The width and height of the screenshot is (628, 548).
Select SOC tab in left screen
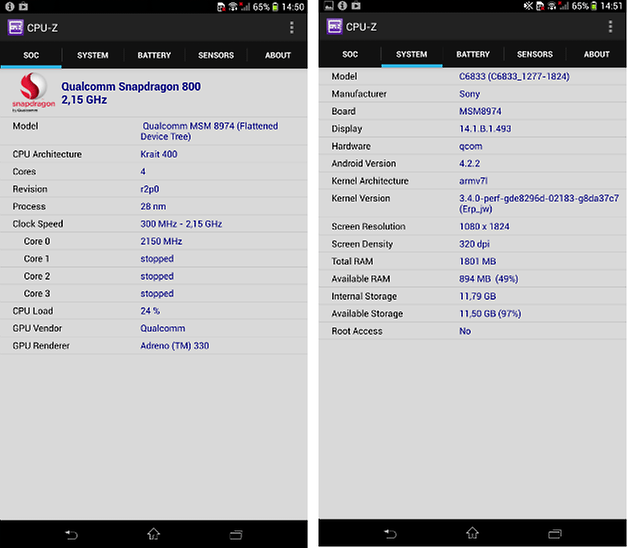point(31,55)
